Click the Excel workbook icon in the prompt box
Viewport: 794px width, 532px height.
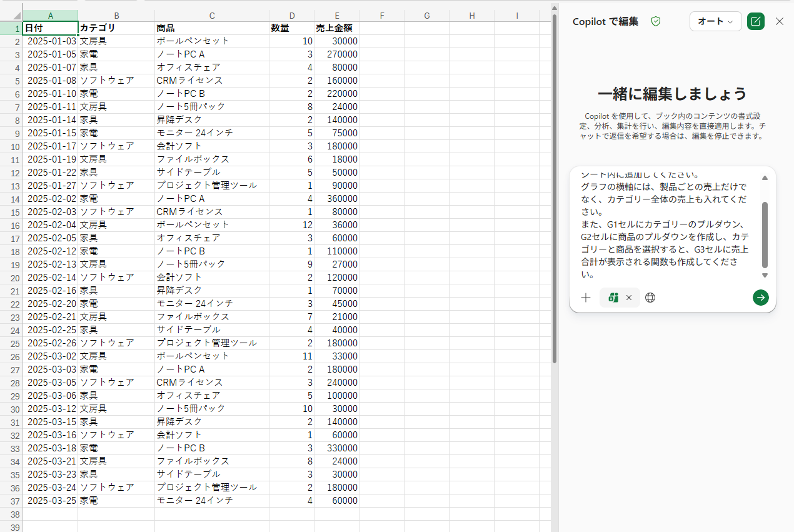click(613, 298)
